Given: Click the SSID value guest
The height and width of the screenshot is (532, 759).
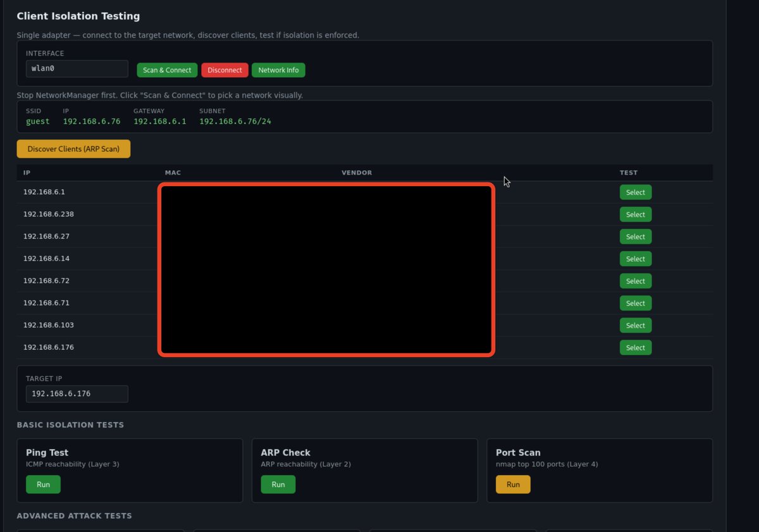Looking at the screenshot, I should (38, 121).
